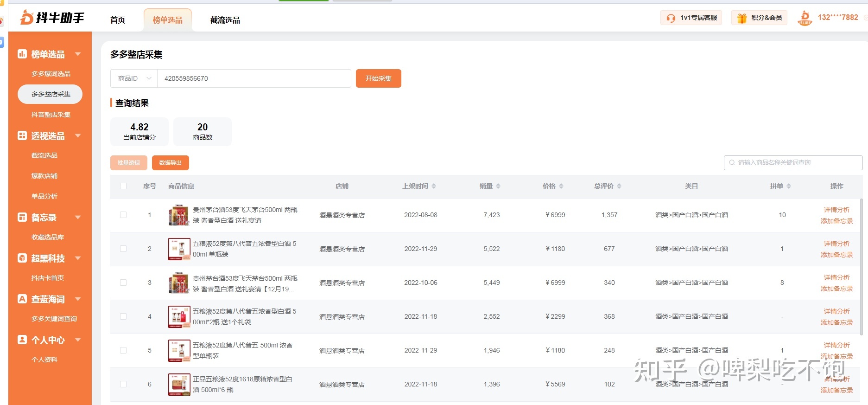868x405 pixels.
Task: Click the 批量透视 button
Action: 129,163
